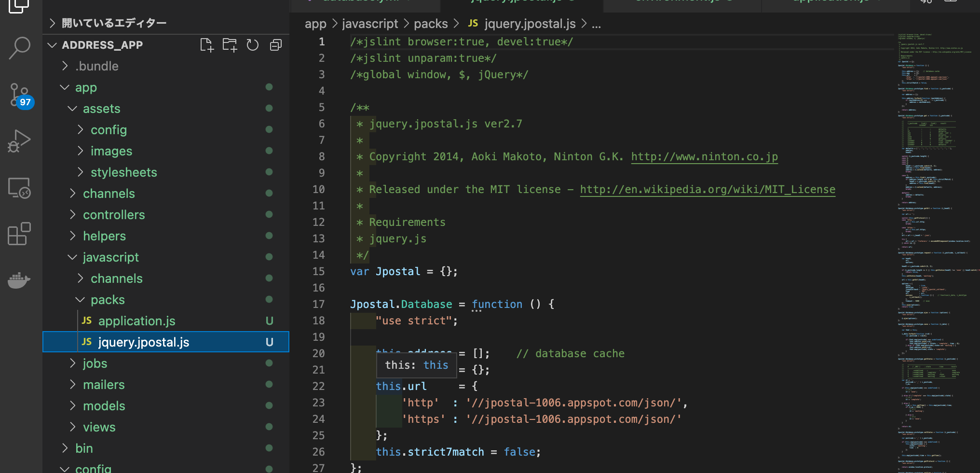980x473 pixels.
Task: Click the U git status of application.js
Action: [x=270, y=321]
